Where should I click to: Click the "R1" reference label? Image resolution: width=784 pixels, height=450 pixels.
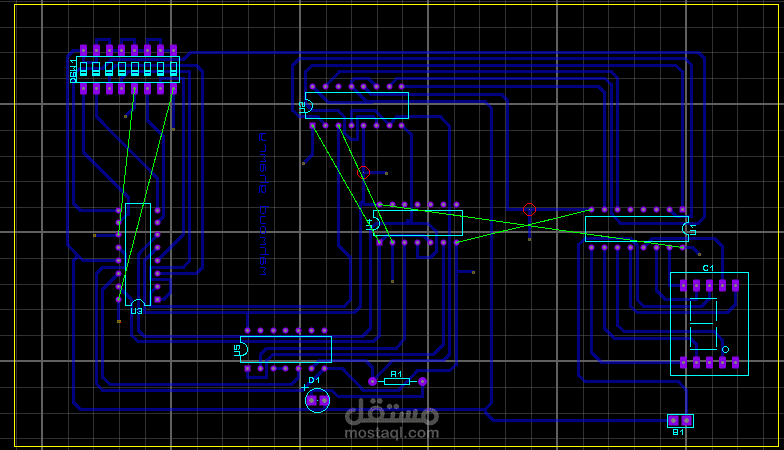[396, 374]
